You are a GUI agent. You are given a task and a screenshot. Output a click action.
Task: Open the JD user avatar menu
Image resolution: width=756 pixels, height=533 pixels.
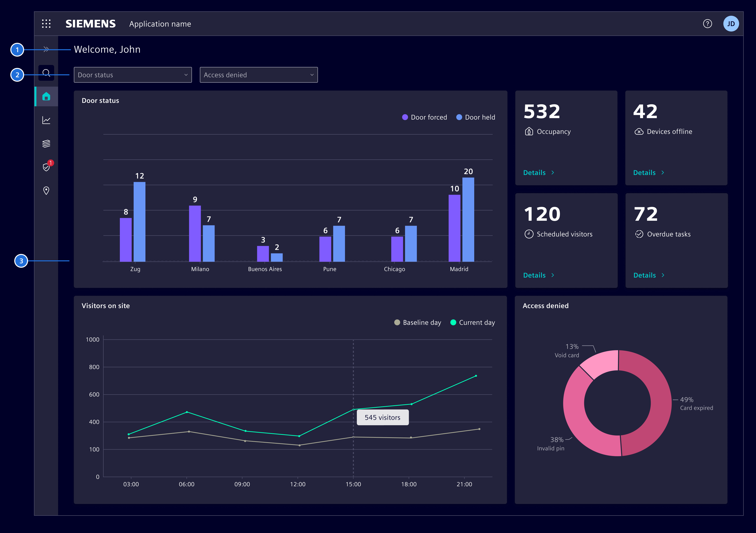731,23
